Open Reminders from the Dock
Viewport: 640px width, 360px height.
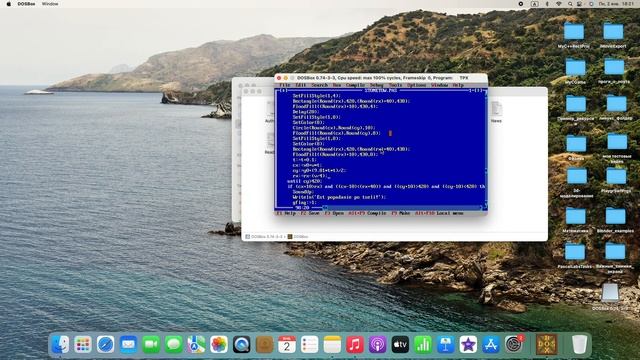point(309,345)
